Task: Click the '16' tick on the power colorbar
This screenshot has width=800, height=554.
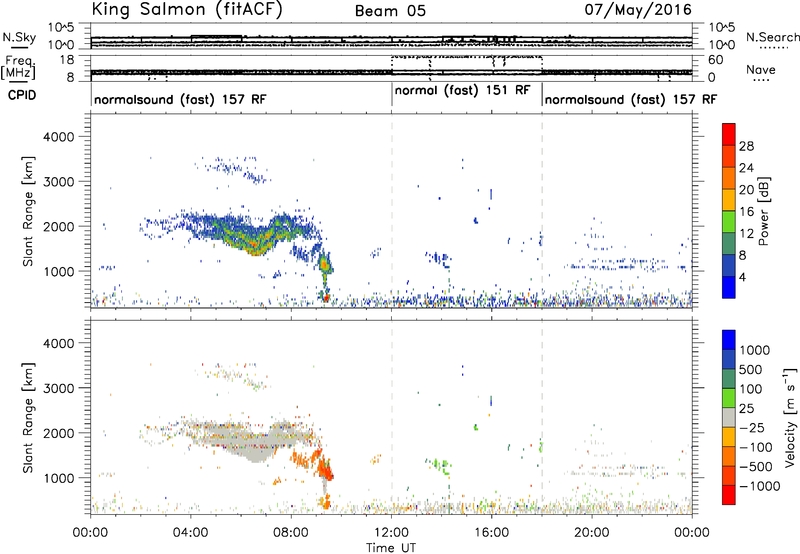Action: click(746, 212)
